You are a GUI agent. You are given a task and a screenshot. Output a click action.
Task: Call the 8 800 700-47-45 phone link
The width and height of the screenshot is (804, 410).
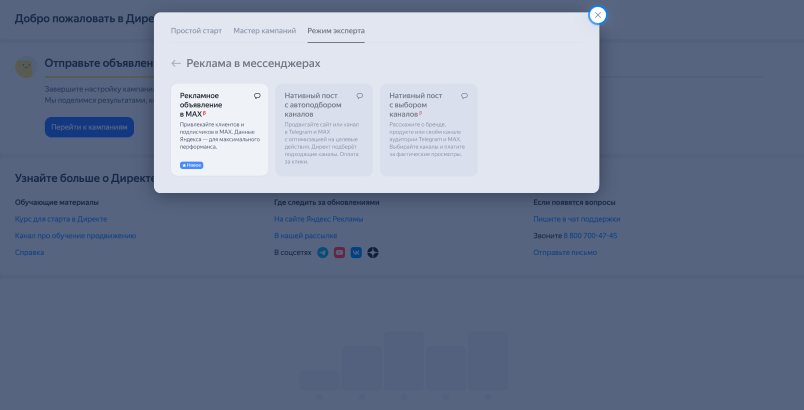(x=590, y=236)
